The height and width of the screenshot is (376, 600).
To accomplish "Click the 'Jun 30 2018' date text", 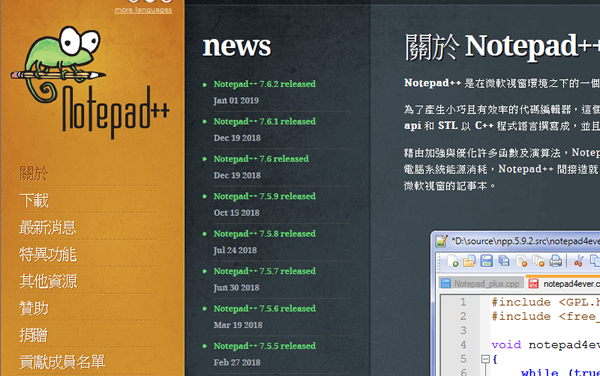I will point(236,288).
